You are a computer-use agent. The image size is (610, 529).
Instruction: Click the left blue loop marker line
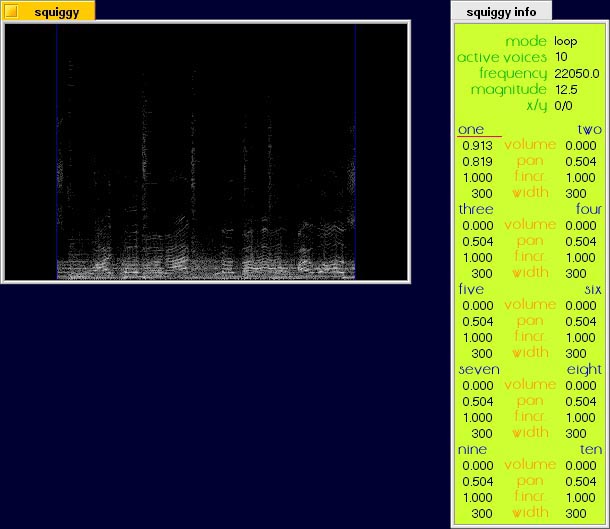click(x=57, y=151)
